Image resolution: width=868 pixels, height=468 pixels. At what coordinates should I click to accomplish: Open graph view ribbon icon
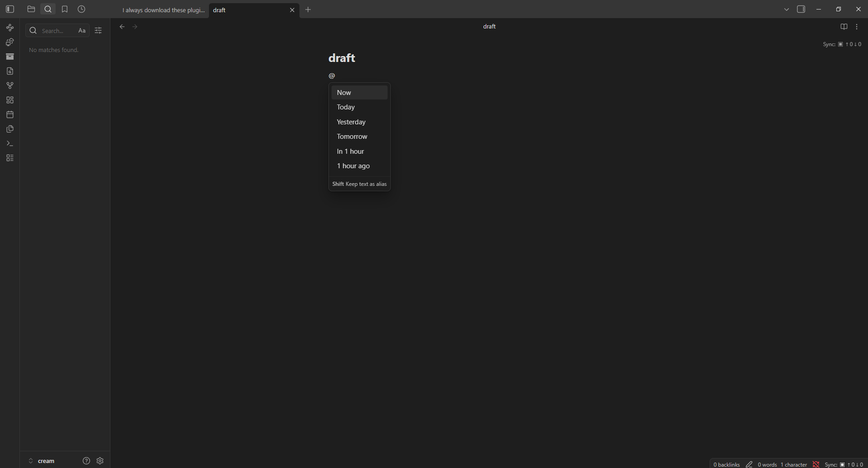click(9, 85)
